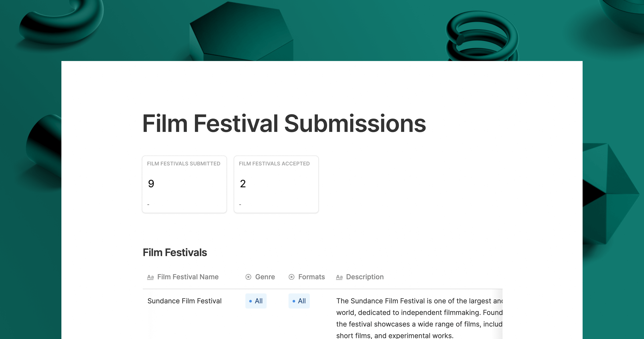This screenshot has width=644, height=339.
Task: Click the text type icon next to Film Festival Name
Action: [150, 277]
